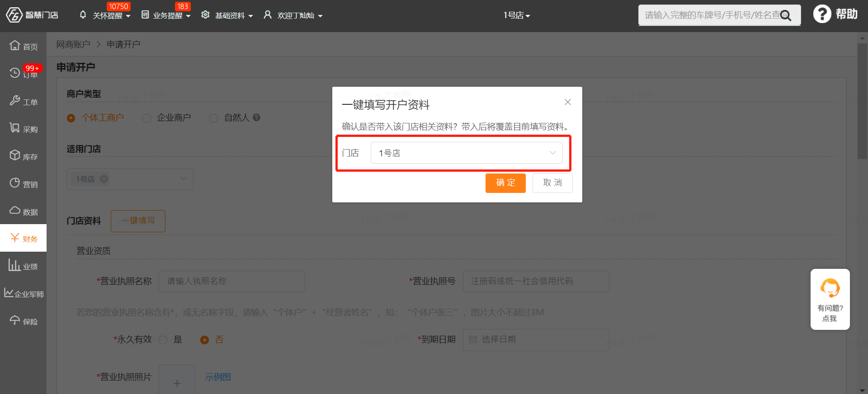Click the customer service headset icon

coord(830,288)
